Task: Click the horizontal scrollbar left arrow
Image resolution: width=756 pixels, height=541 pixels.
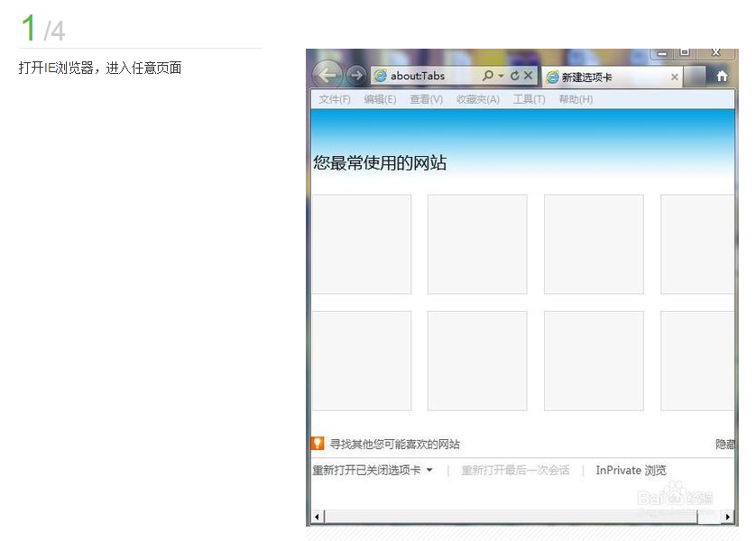Action: (x=317, y=517)
